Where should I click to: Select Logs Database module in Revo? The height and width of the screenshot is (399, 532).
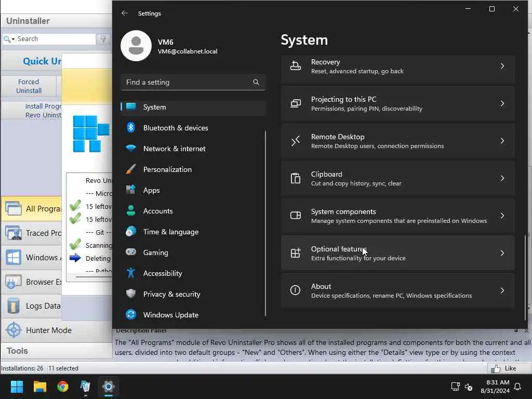(x=32, y=305)
